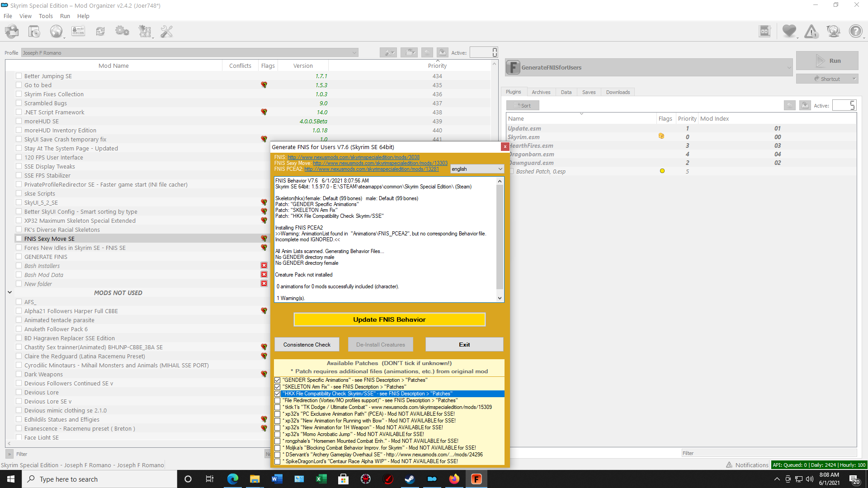Collapse the MODS NOT USED separator
The height and width of the screenshot is (488, 868).
9,293
